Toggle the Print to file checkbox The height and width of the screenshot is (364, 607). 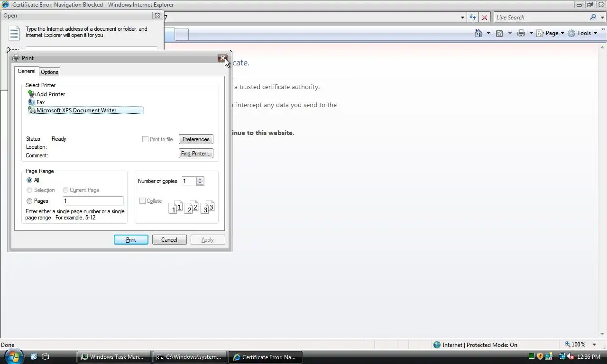[145, 139]
